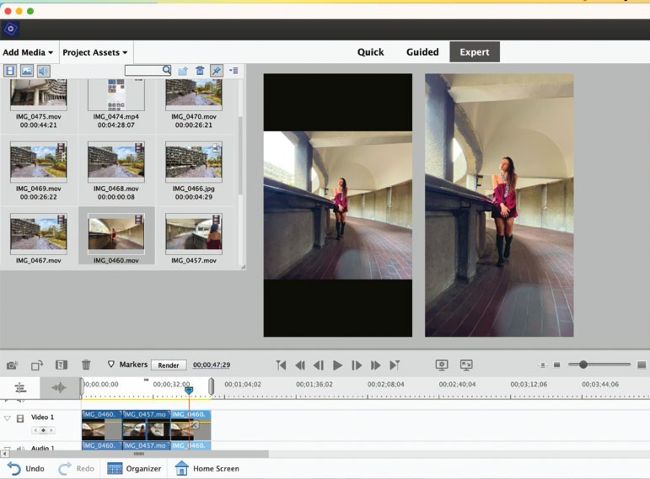Toggle the video filter in Project Assets
The width and height of the screenshot is (650, 479).
10,71
